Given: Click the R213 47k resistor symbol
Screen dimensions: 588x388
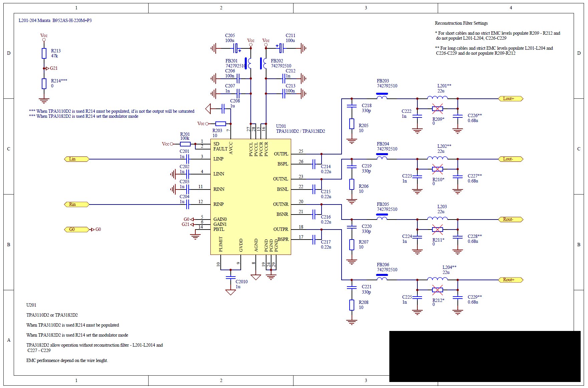Looking at the screenshot, I should click(x=44, y=53).
